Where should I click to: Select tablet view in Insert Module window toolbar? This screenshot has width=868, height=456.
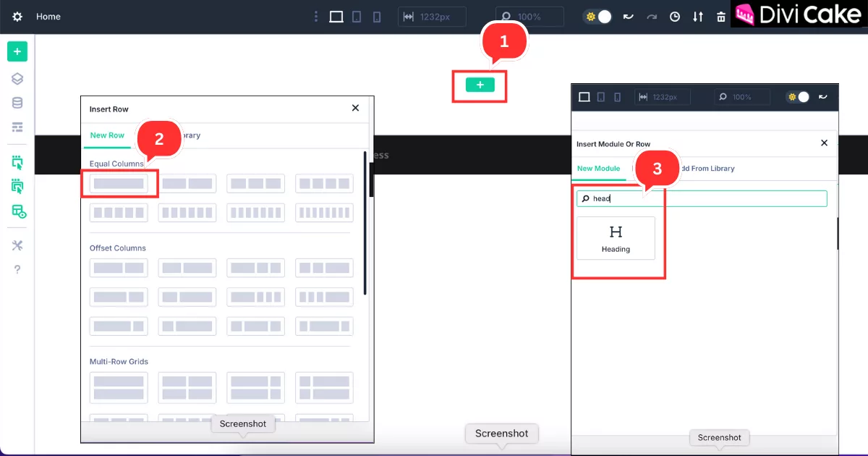click(601, 97)
